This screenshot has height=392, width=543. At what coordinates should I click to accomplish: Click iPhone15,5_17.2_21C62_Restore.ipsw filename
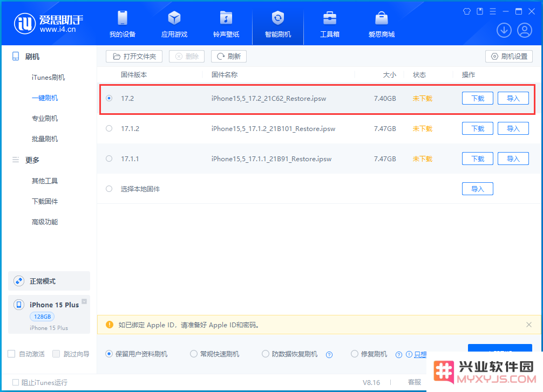[x=269, y=98]
